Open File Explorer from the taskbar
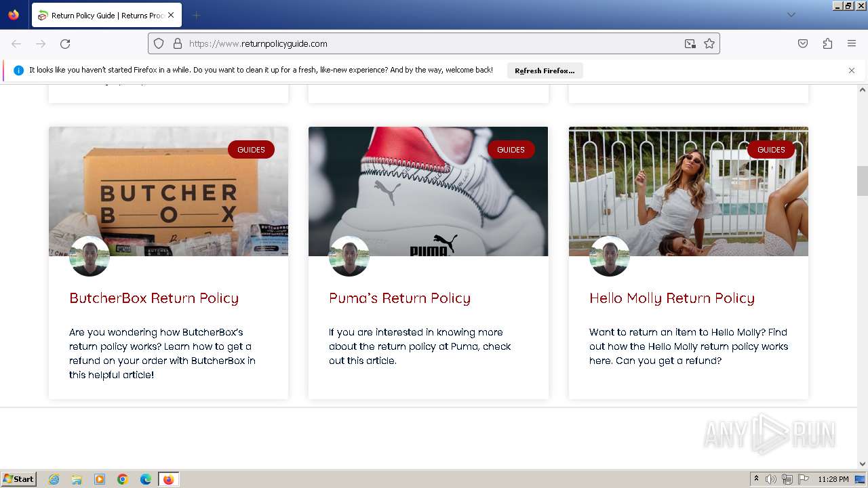The image size is (868, 488). pos(77,479)
